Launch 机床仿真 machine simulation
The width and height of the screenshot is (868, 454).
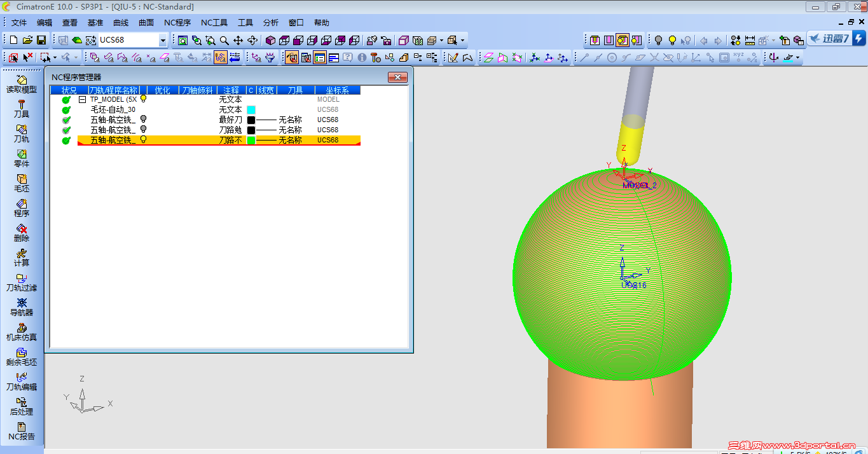point(22,332)
